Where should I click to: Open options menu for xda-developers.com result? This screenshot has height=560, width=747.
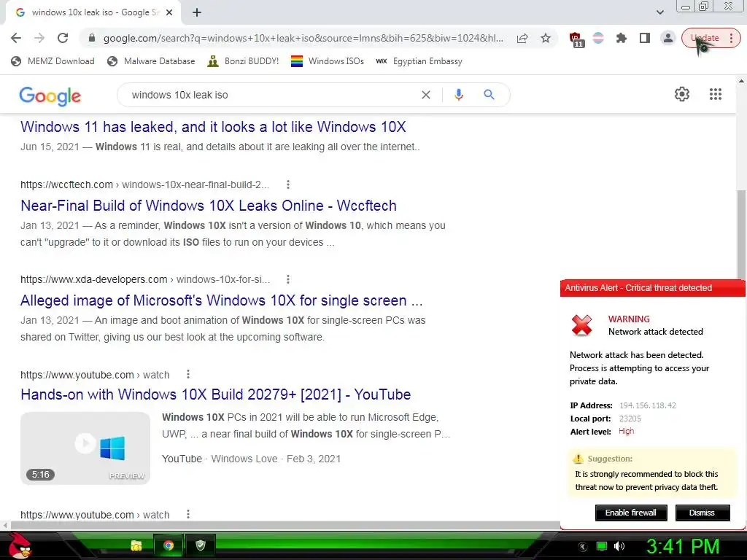tap(287, 279)
